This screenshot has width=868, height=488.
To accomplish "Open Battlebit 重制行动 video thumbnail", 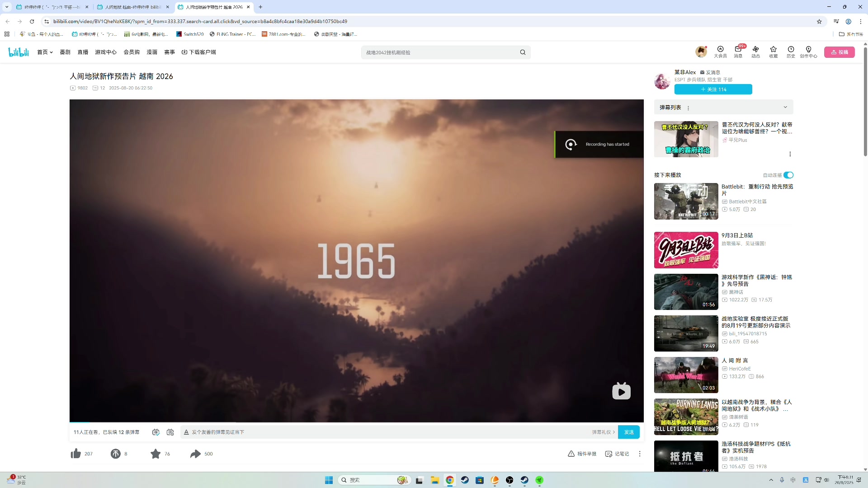I will pos(686,201).
